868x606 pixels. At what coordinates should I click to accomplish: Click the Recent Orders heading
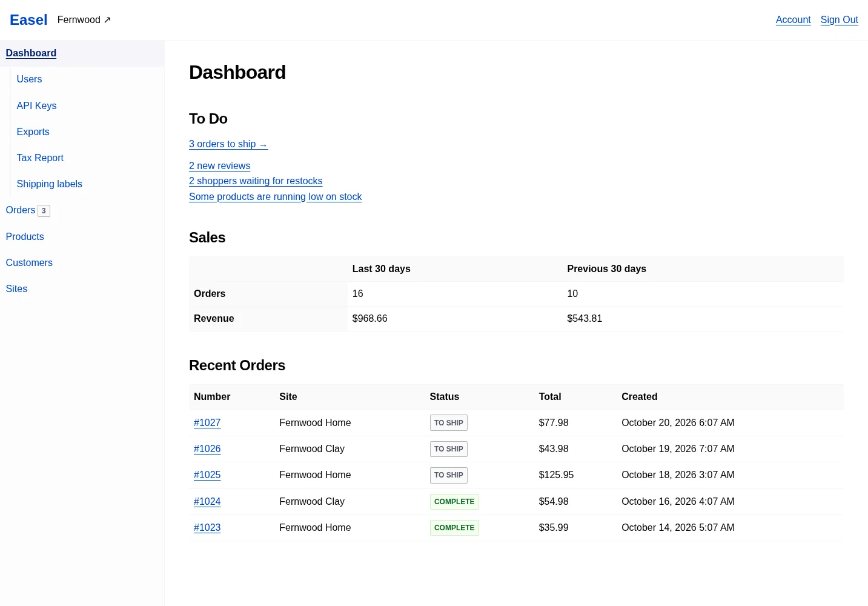point(237,365)
